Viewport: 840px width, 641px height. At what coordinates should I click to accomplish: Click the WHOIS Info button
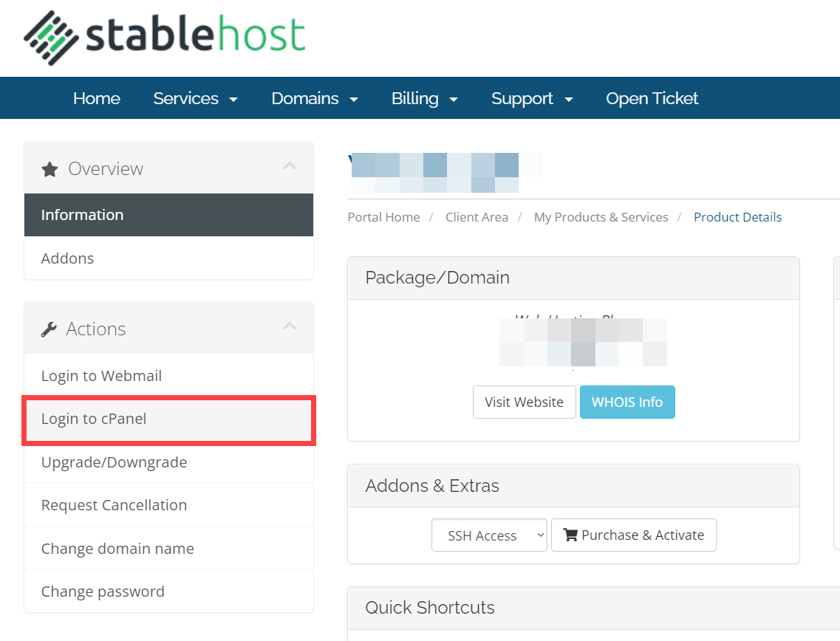(x=627, y=402)
